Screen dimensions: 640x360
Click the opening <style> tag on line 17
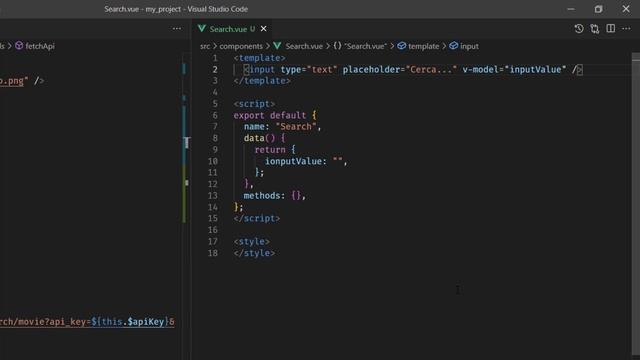[x=251, y=242]
